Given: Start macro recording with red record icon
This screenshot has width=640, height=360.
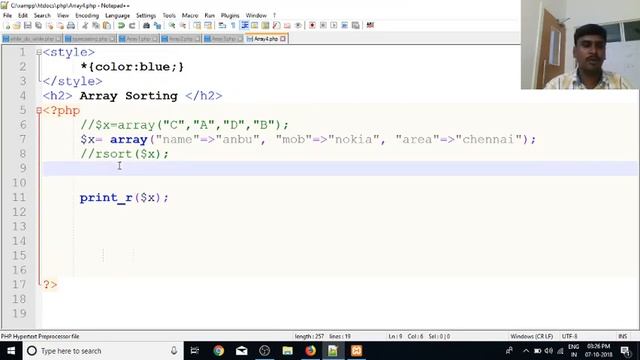Looking at the screenshot, I should pos(312,26).
